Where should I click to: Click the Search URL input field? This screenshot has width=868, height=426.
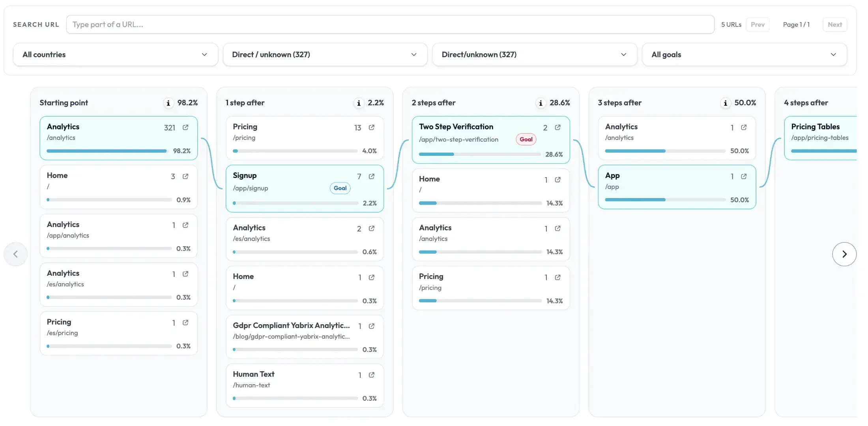[390, 24]
